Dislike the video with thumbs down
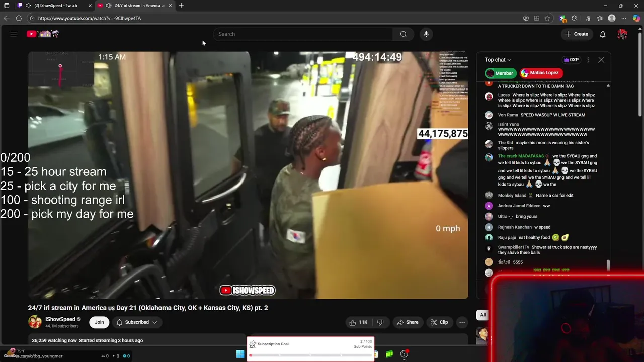Viewport: 644px width, 362px height. tap(380, 322)
